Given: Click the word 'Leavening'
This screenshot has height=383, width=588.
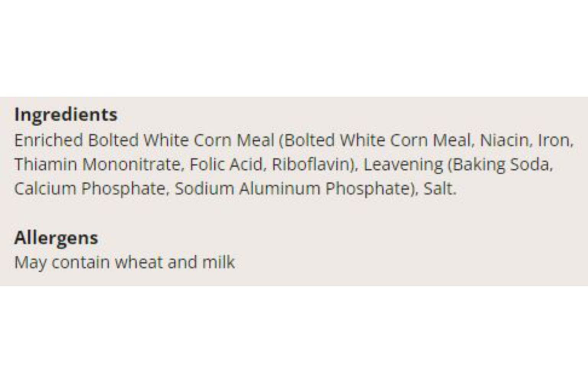Looking at the screenshot, I should 403,165.
